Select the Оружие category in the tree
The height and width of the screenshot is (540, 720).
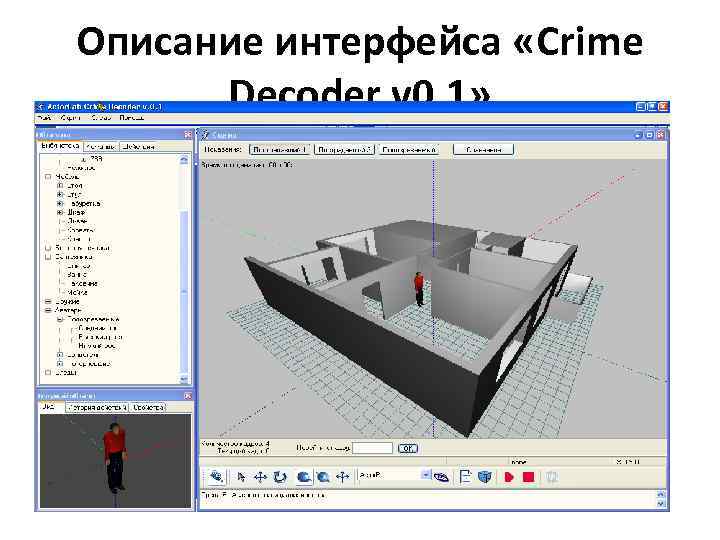[67, 302]
